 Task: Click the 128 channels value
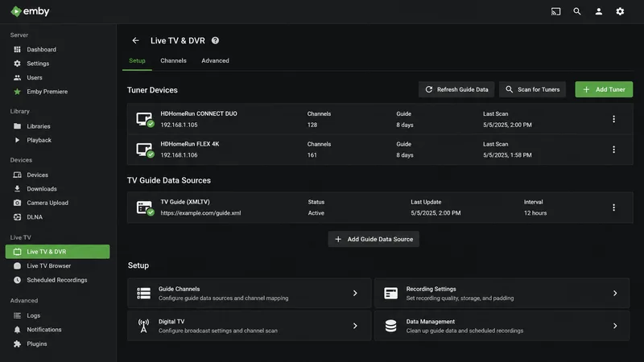click(312, 125)
